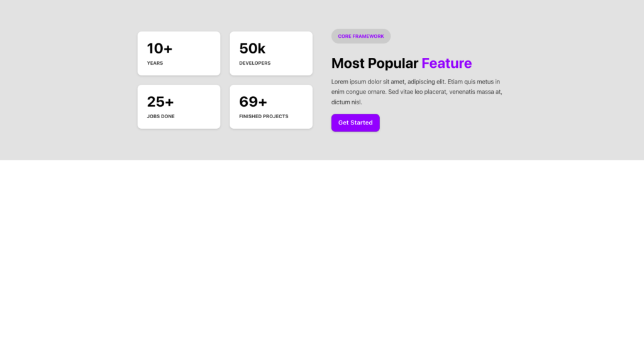Click the purple word Feature
This screenshot has height=362, width=644.
point(447,63)
